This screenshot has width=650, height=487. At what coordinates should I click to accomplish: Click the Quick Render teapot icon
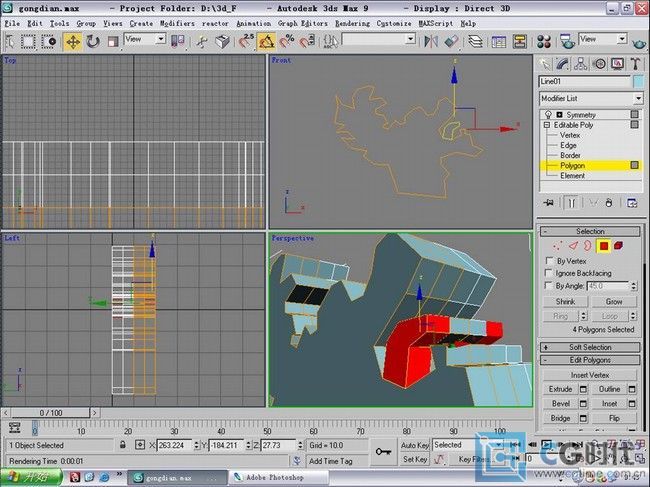tap(639, 42)
